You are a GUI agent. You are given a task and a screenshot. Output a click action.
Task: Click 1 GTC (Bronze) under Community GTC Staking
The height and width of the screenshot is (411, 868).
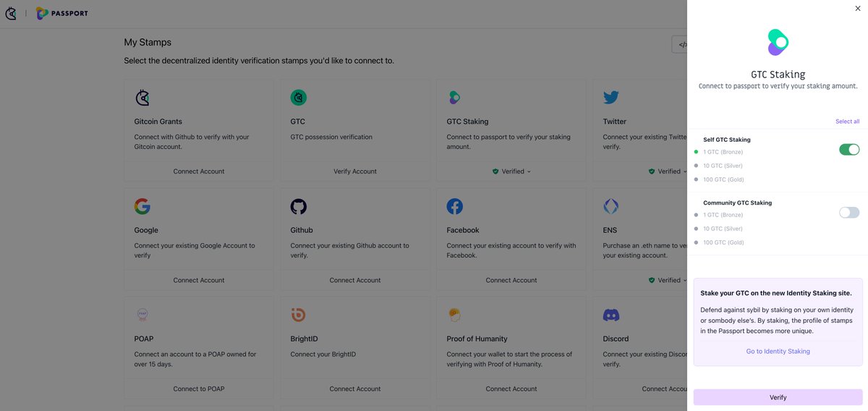723,215
